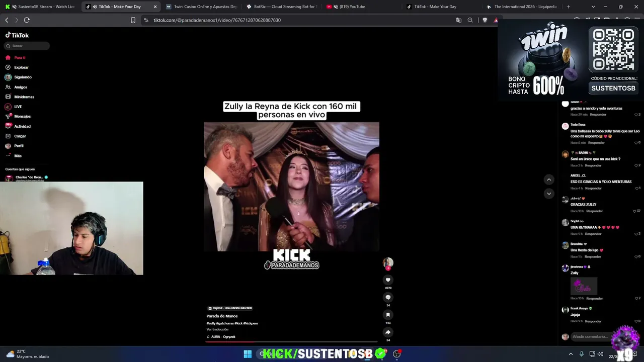Click the translate page icon
The width and height of the screenshot is (644, 362).
(458, 20)
